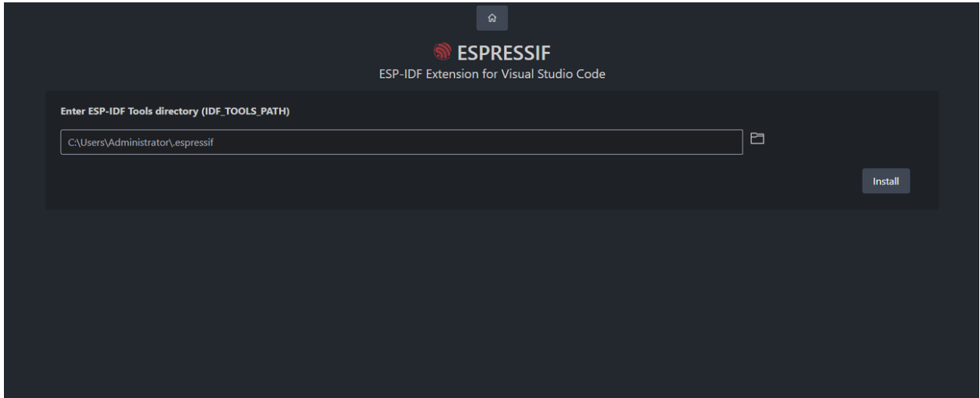This screenshot has height=398, width=980.
Task: Click the empty area below the settings panel
Action: [x=492, y=302]
